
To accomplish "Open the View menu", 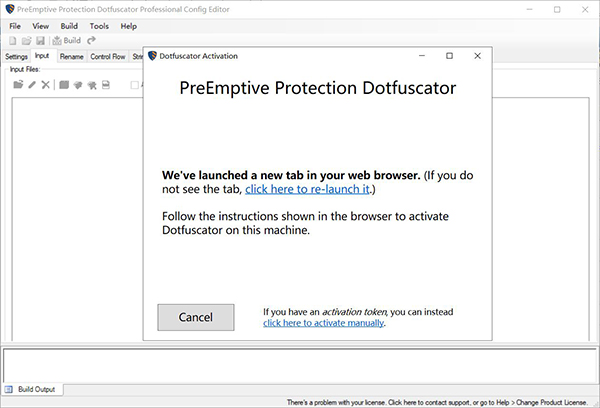I will coord(40,26).
